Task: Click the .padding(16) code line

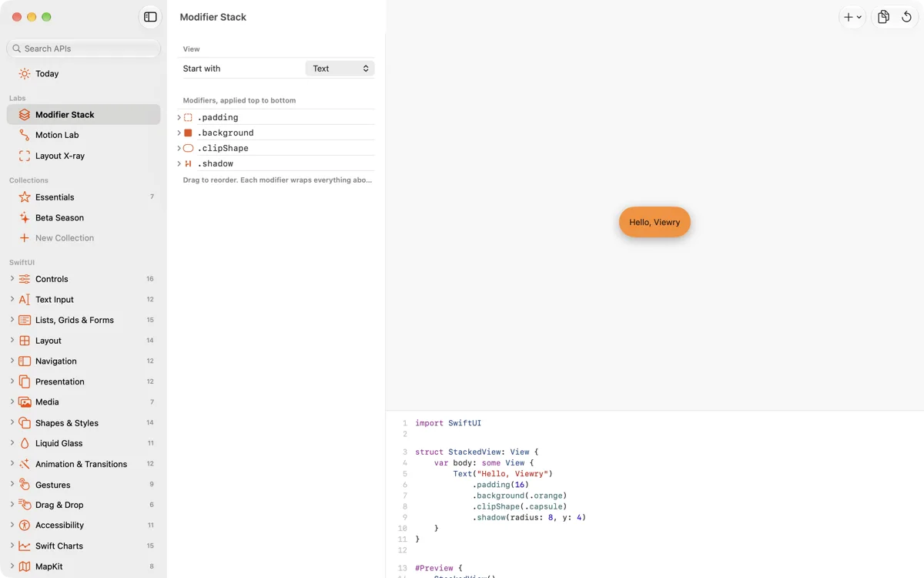Action: 500,485
